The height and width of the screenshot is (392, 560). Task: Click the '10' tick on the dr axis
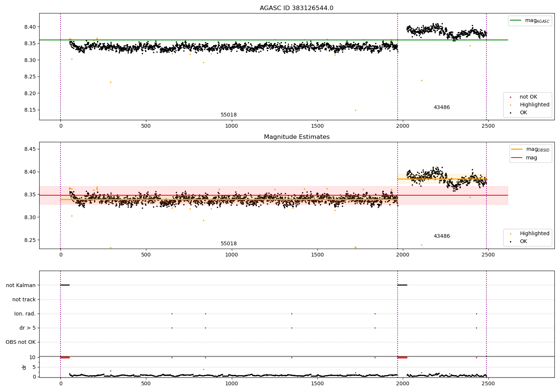pyautogui.click(x=32, y=357)
